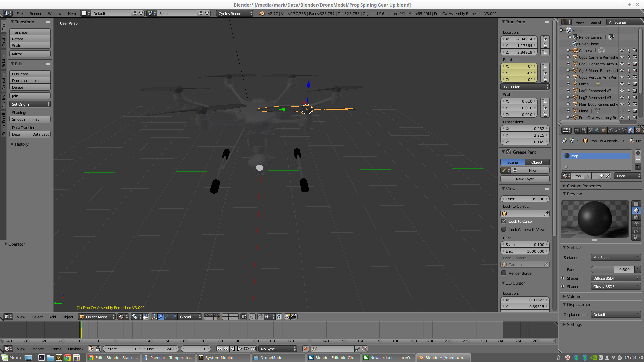Open the Set Origin dropdown
The image size is (644, 362).
click(x=30, y=104)
